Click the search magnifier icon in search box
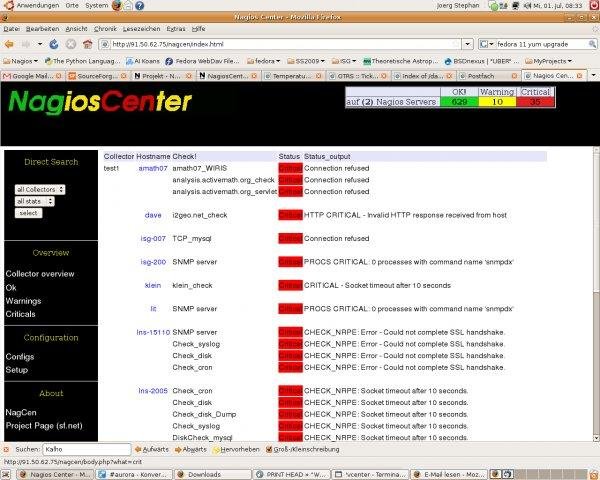Screen dimensions: 600x480 click(592, 44)
